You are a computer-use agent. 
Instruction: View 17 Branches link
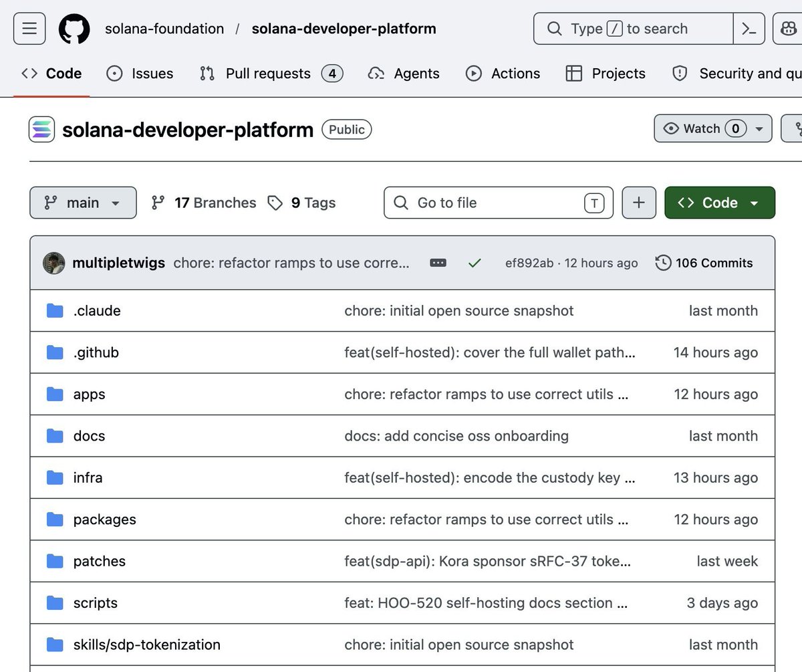(x=204, y=203)
